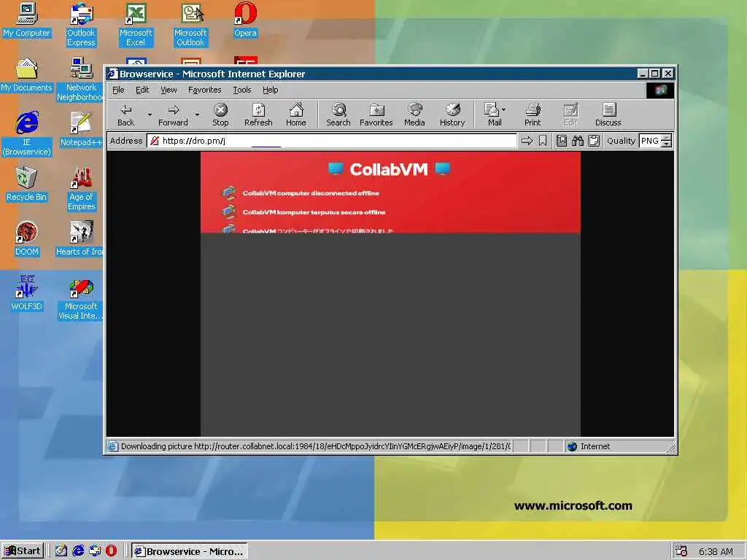Select the WOLF3D desktop shortcut
The height and width of the screenshot is (560, 747).
(x=26, y=293)
